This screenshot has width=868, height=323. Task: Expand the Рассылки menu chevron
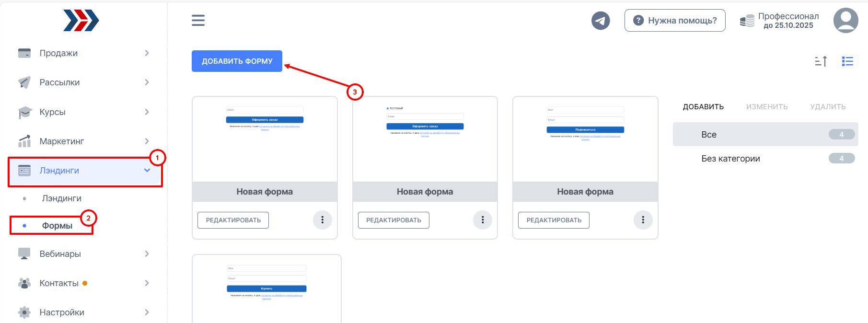point(147,82)
